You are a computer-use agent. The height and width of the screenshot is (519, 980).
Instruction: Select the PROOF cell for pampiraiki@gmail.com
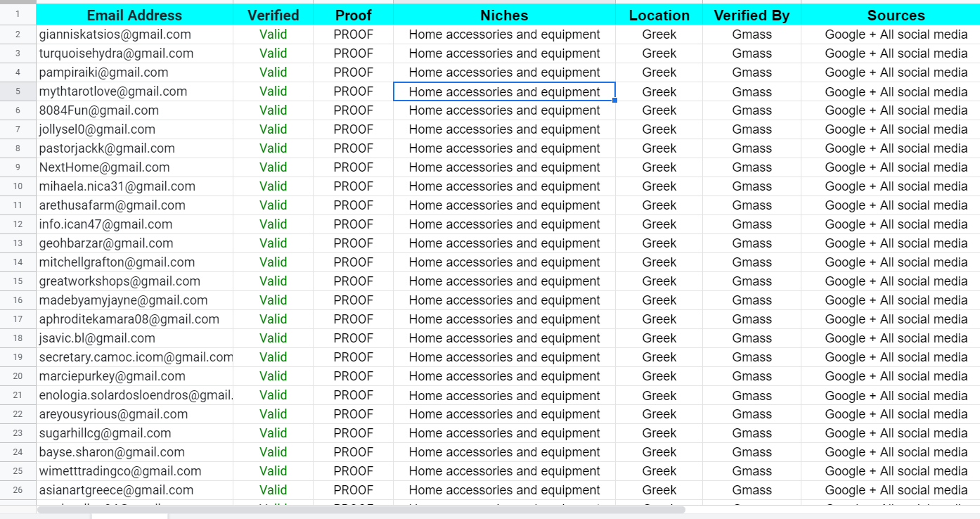click(x=353, y=72)
